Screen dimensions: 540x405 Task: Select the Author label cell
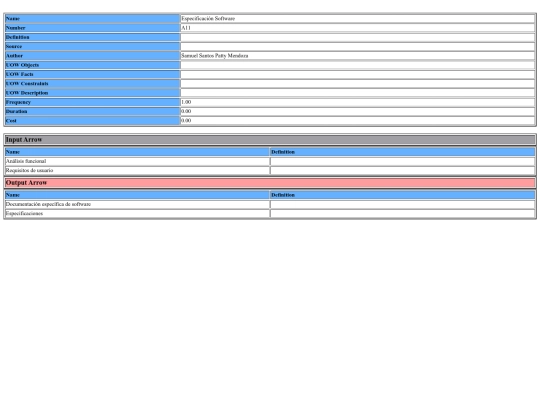(x=93, y=56)
